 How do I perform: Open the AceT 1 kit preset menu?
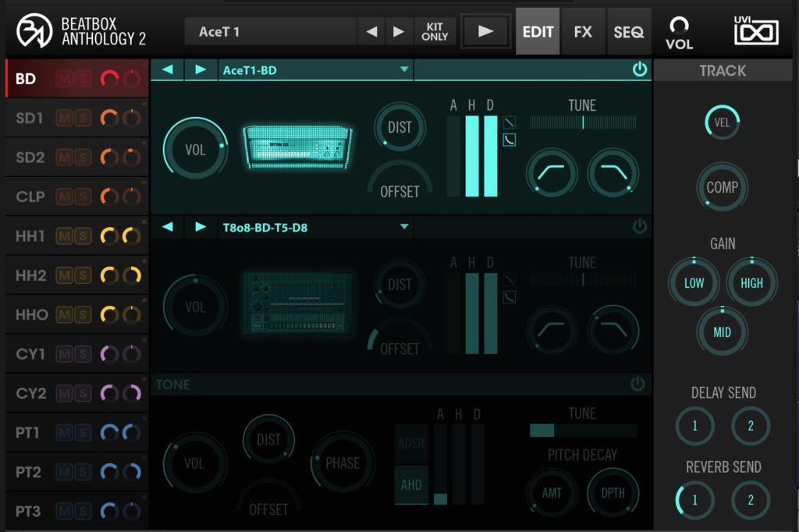point(270,32)
